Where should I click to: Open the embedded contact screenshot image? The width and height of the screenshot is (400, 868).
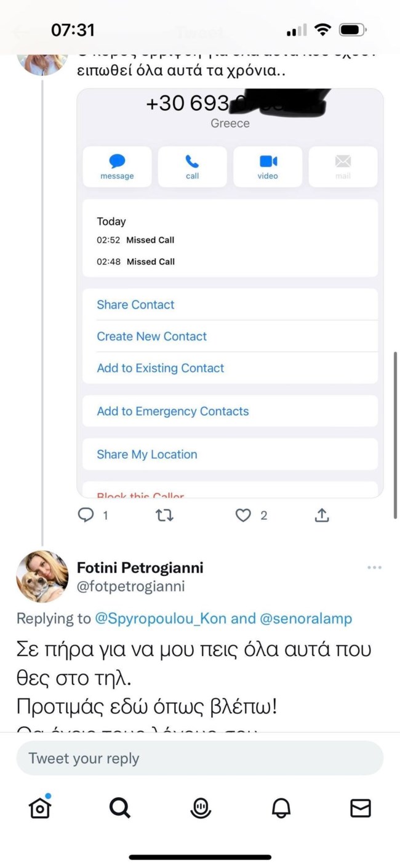(x=230, y=293)
